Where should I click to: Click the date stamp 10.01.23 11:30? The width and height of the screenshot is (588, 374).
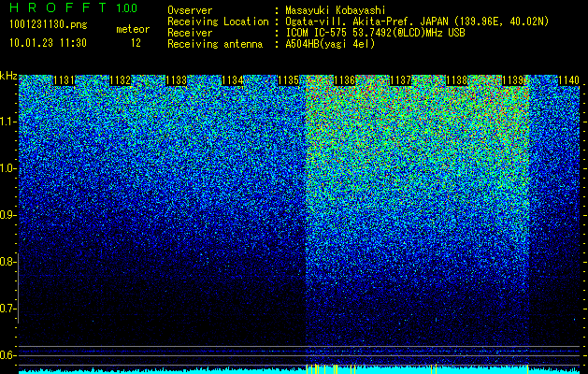click(48, 43)
